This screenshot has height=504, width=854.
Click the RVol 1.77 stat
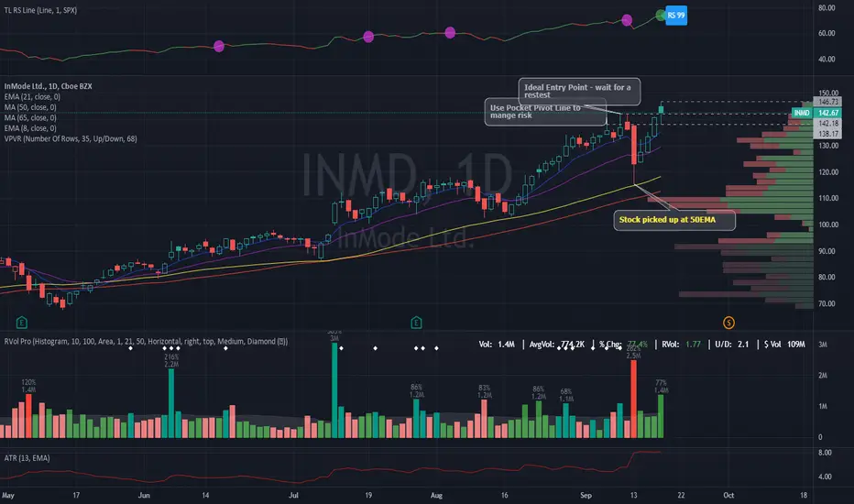point(682,345)
